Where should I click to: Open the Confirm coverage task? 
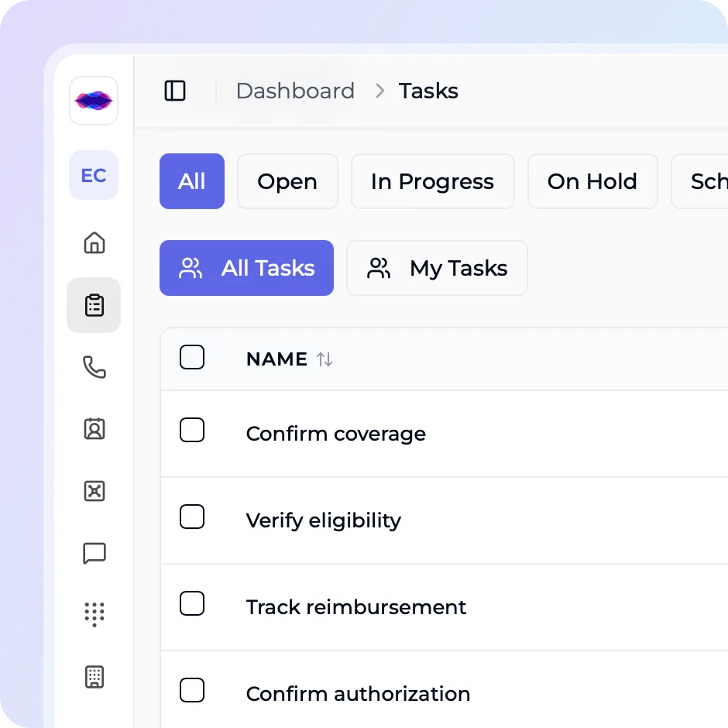click(x=335, y=434)
